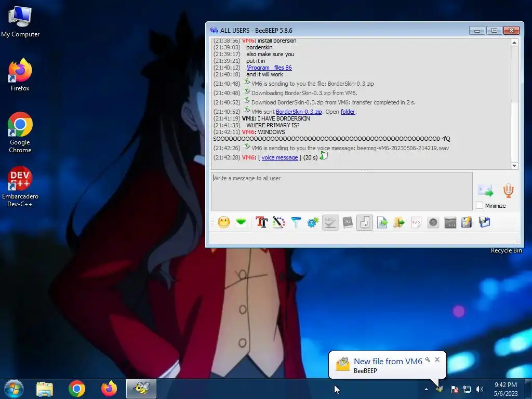Open the Windows Start menu orb
532x399 pixels.
coord(14,389)
